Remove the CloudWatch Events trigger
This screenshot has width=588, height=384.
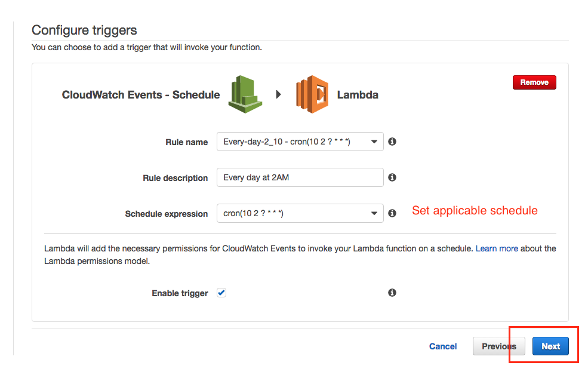click(x=534, y=82)
